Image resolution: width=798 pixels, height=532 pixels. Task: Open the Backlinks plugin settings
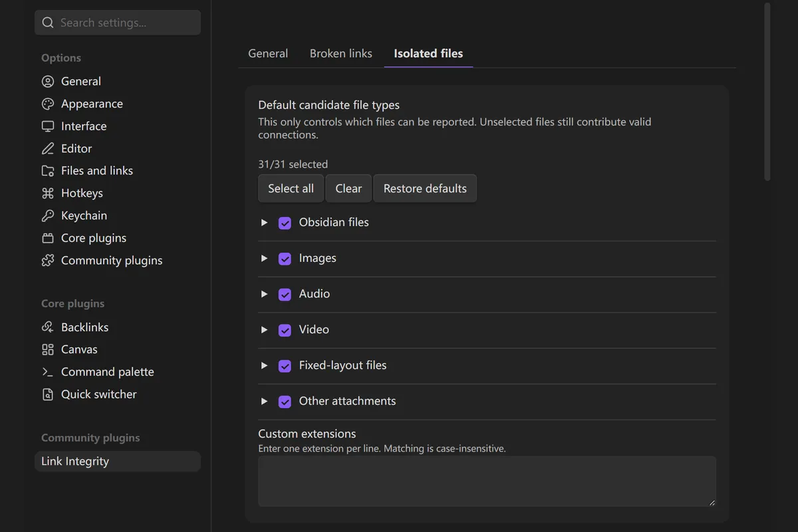click(118, 327)
